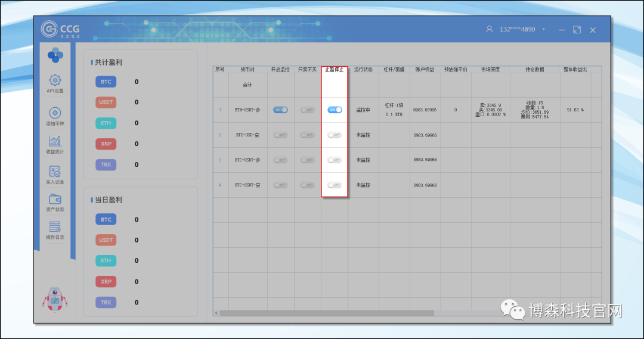Click the 杠杆:1倍 cell
Screen dimensions: 644x339
(x=394, y=110)
